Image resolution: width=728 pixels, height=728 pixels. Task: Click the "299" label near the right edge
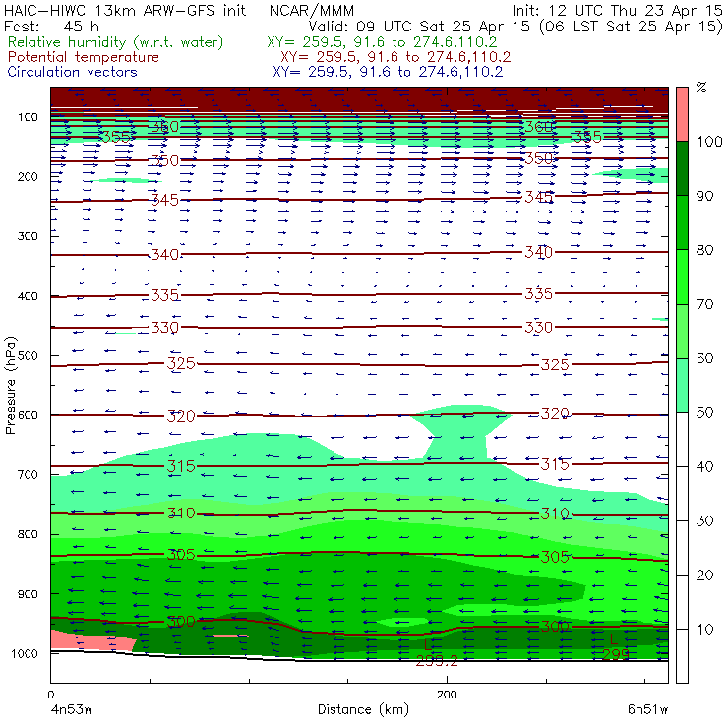(616, 654)
